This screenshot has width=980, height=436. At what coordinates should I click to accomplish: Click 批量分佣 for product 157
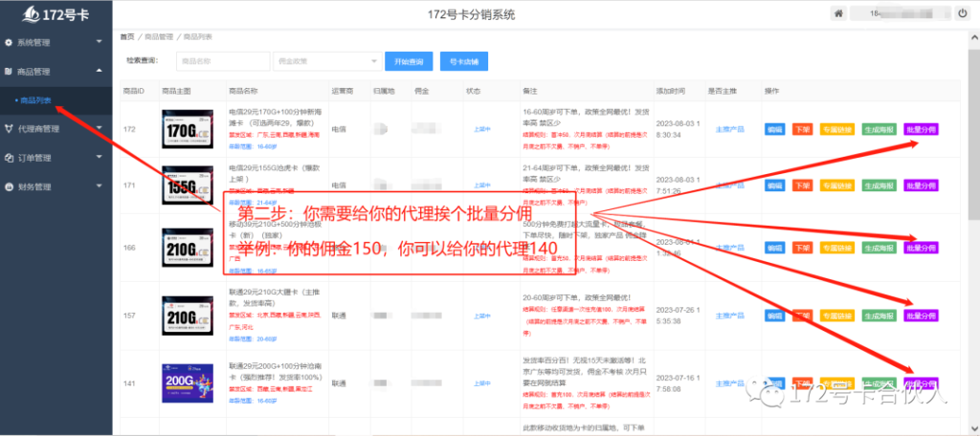coord(922,316)
